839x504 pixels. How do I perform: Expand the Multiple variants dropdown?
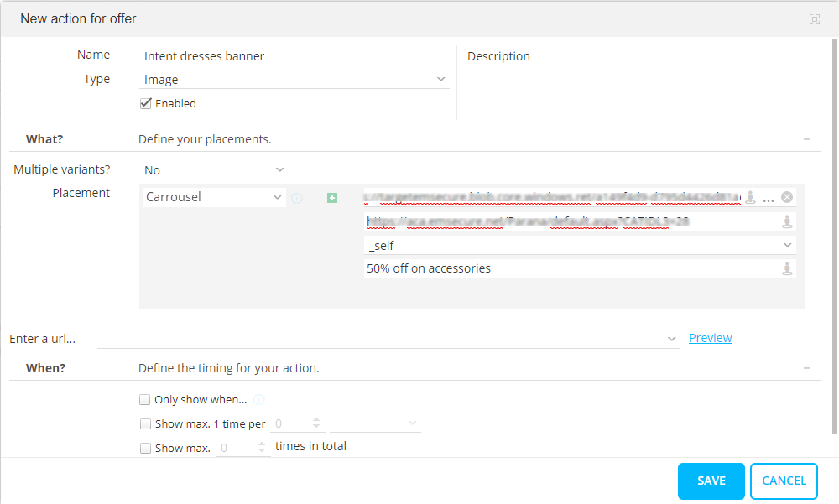point(215,170)
